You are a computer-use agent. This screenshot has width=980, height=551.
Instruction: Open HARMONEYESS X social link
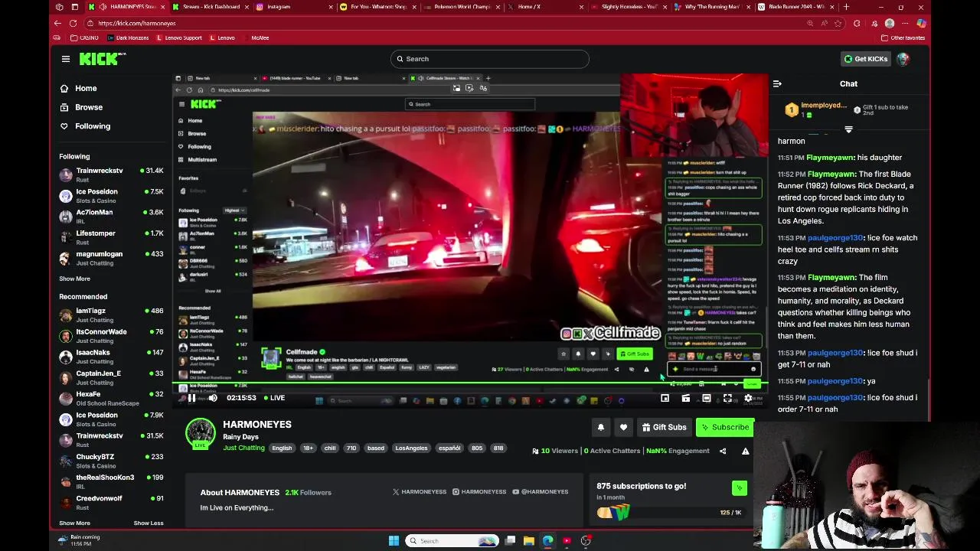click(x=419, y=492)
